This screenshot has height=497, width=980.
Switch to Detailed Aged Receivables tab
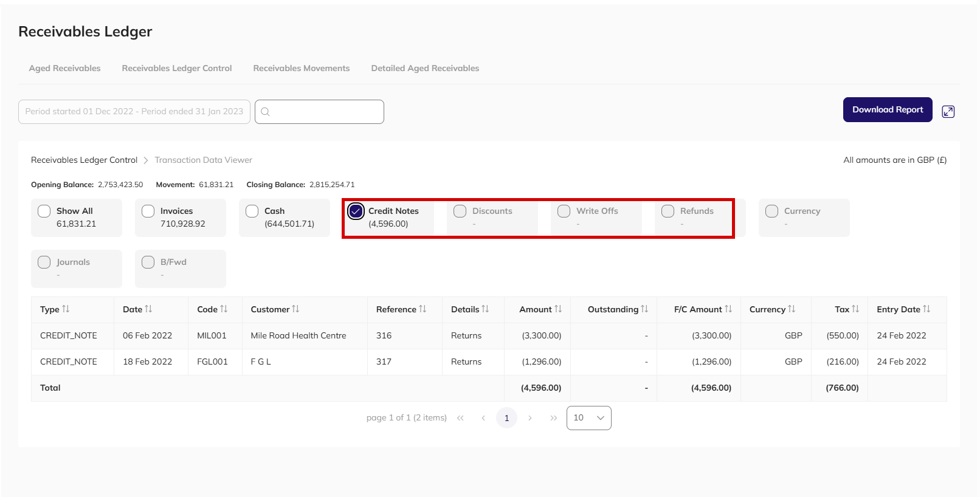click(x=425, y=68)
